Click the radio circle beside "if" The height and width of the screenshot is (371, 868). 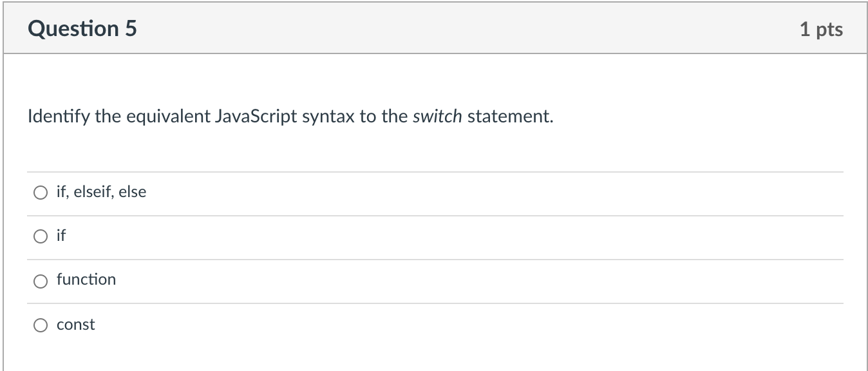(x=40, y=236)
